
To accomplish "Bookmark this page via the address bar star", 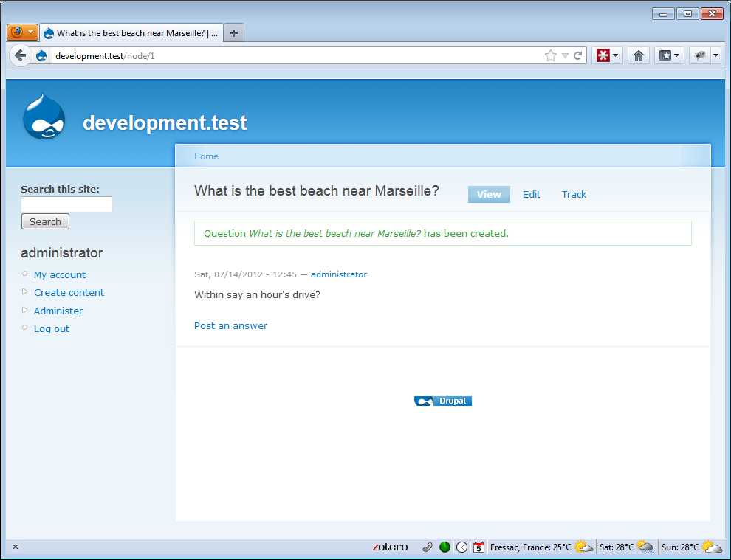I will pyautogui.click(x=551, y=55).
